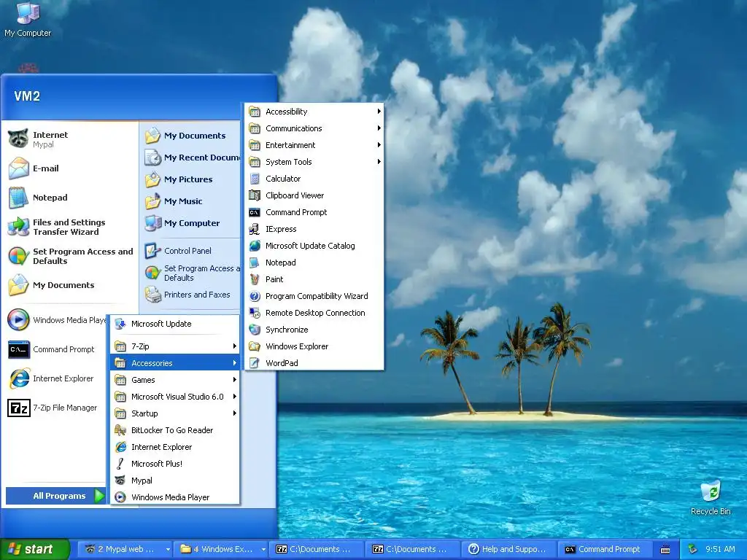Open pinned My Documents in left column

70,285
